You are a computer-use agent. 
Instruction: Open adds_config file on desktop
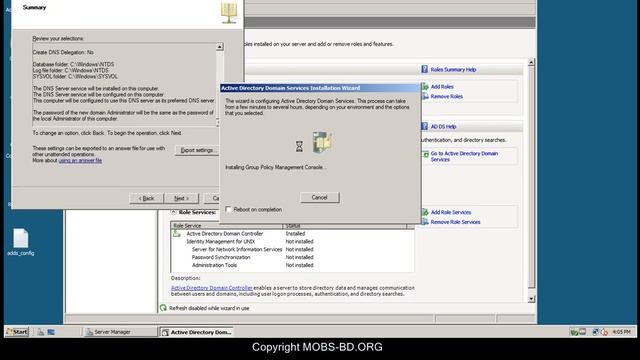coord(20,242)
